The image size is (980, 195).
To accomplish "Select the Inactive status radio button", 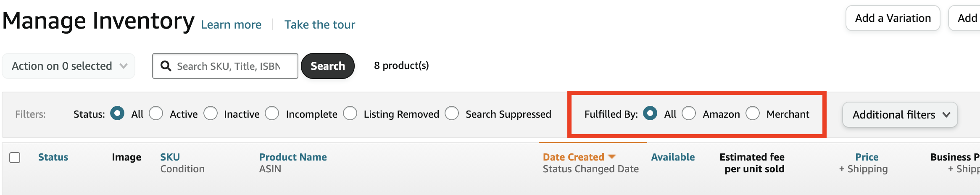I will (x=211, y=113).
